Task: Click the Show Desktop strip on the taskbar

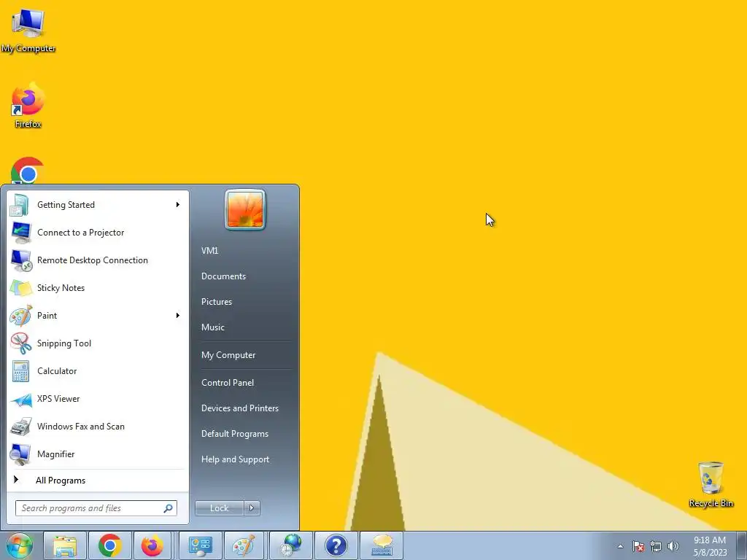Action: 742,545
